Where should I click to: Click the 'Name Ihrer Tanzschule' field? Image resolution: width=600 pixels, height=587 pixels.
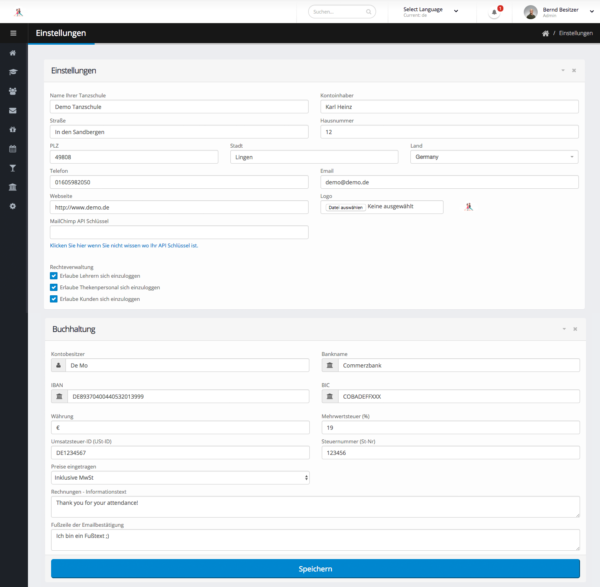coord(179,107)
